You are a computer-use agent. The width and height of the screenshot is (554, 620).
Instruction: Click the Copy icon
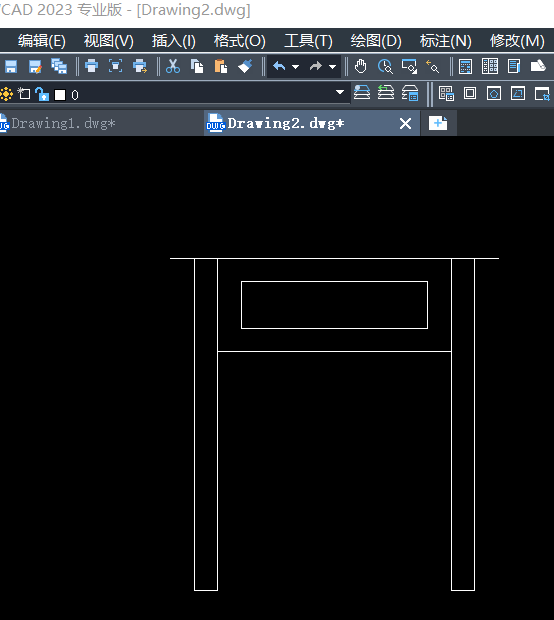197,66
